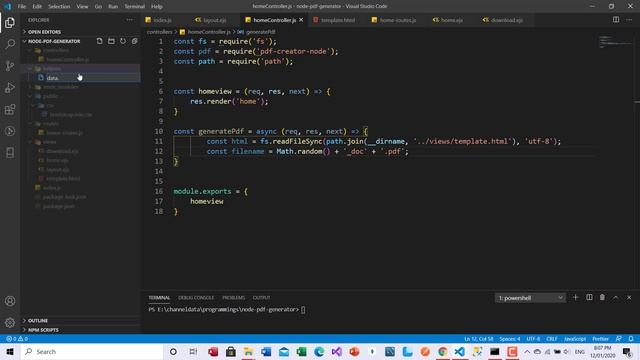Open the powershell terminal selector dropdown
Screen dimensions: 640x360
tap(530, 298)
